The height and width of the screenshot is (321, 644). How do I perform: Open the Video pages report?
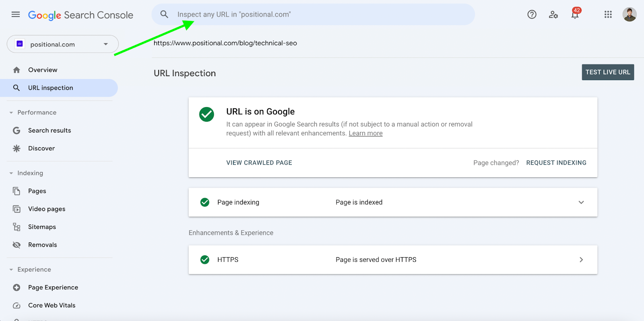47,209
